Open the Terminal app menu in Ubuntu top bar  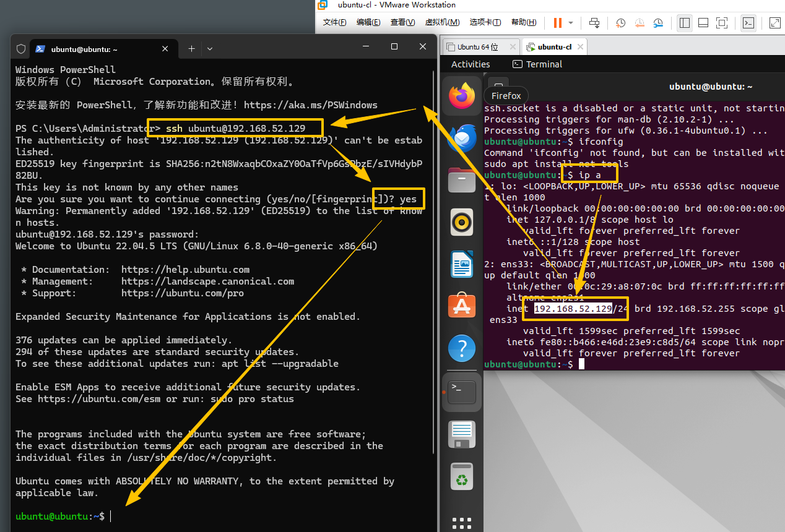pyautogui.click(x=537, y=64)
